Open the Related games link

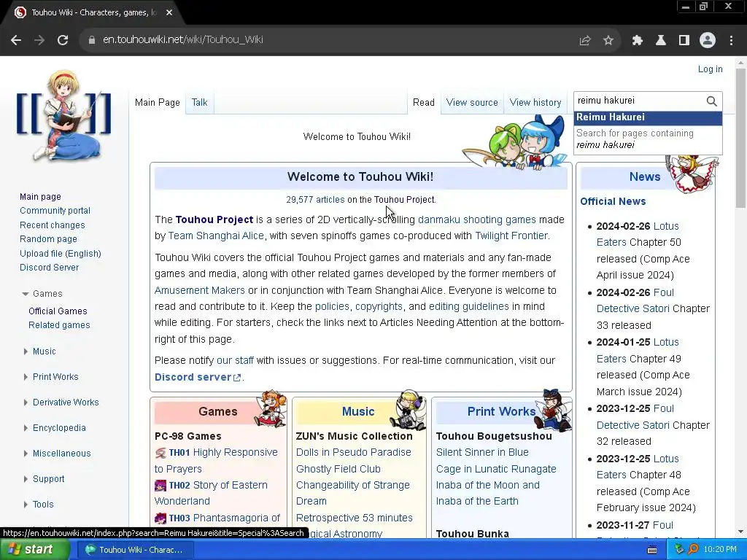coord(59,325)
